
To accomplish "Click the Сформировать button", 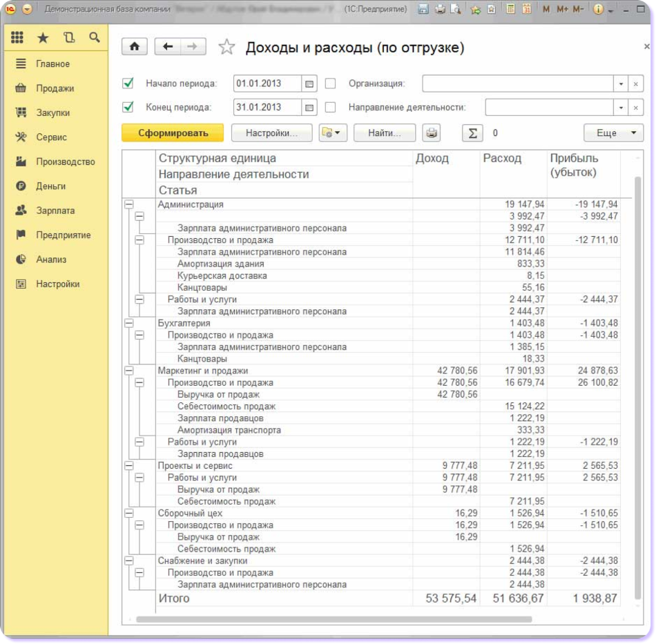I will [x=173, y=133].
